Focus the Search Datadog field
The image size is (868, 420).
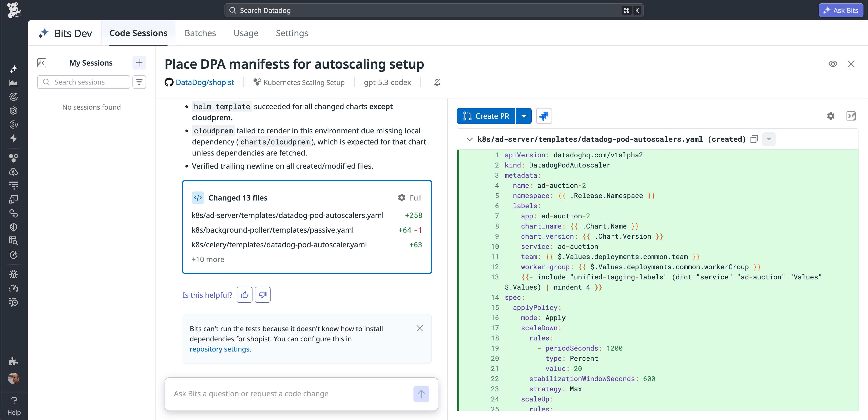pos(434,10)
